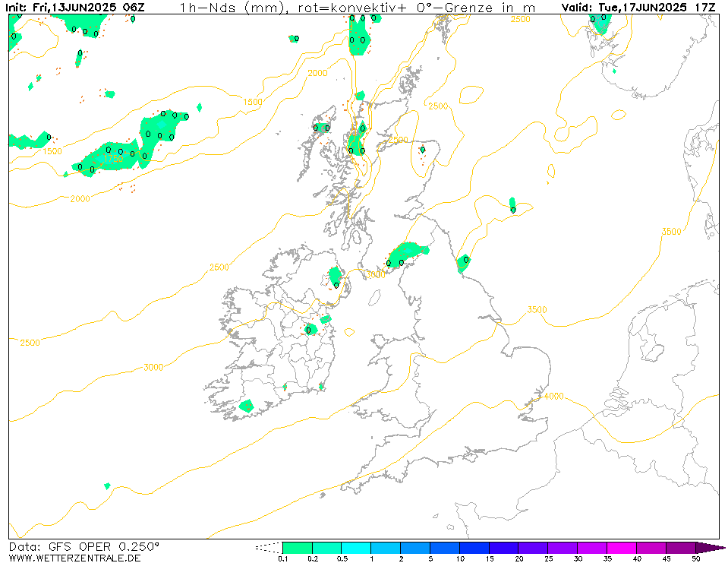The image size is (728, 563).
Task: Click the 'Data: GFS OPER 0.250°' label
Action: click(x=84, y=547)
